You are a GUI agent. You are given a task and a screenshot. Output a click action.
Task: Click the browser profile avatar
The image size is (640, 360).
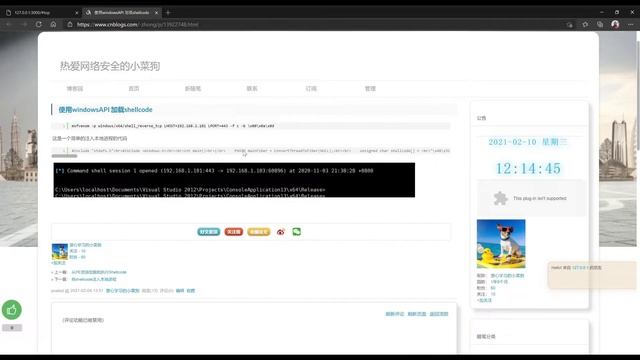tap(615, 24)
